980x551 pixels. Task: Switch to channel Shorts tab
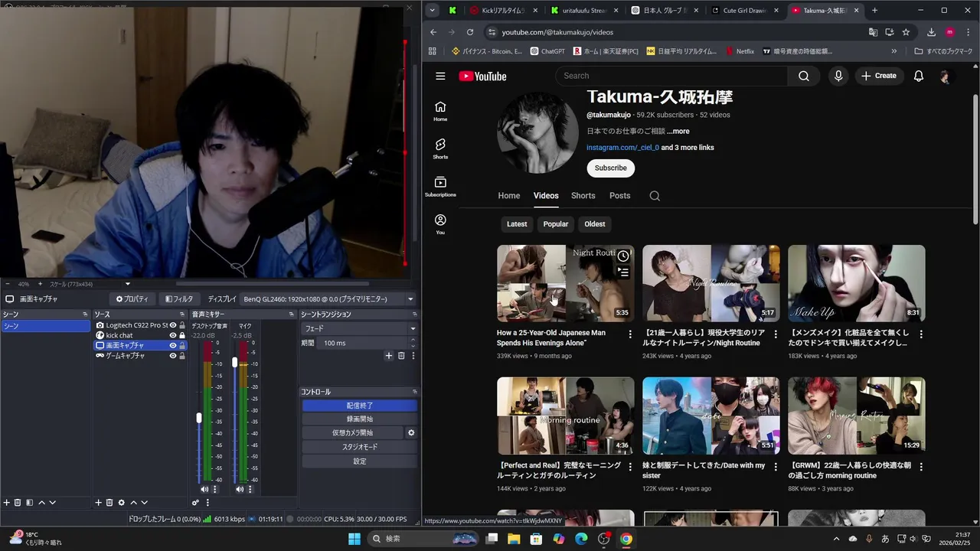coord(583,196)
